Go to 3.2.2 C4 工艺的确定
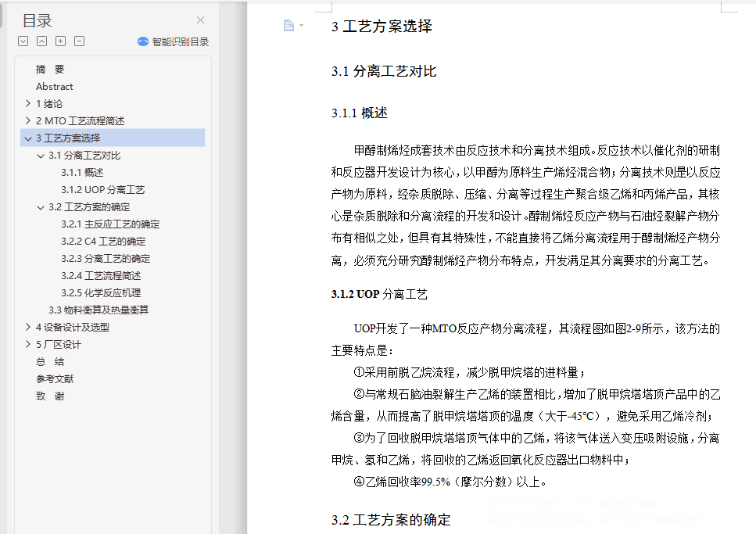The height and width of the screenshot is (534, 756). tap(103, 242)
